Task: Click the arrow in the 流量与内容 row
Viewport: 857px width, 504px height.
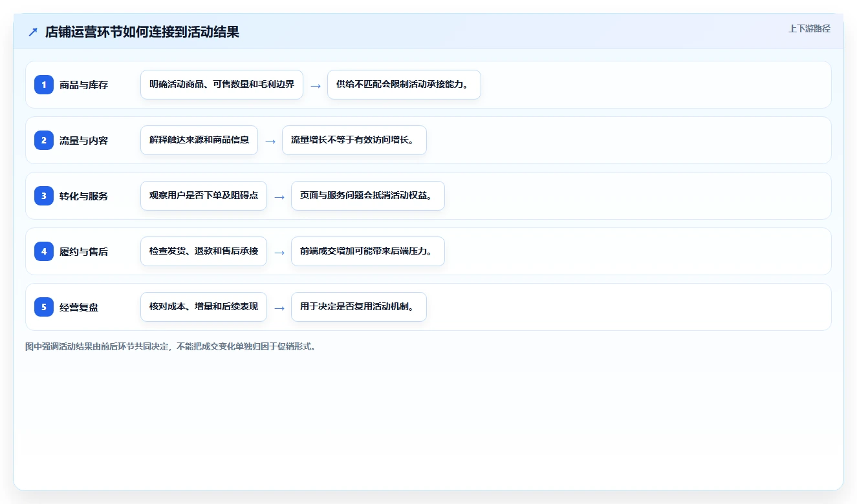Action: 270,141
